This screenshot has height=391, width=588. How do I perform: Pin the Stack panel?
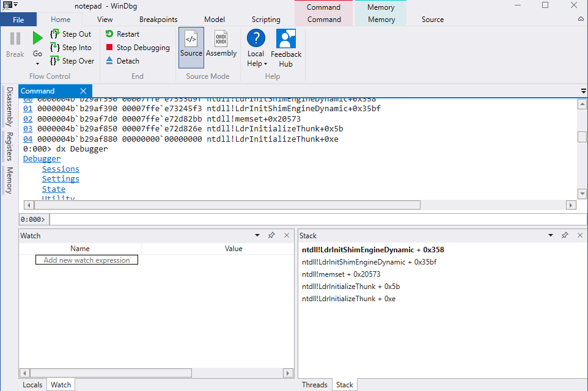565,235
